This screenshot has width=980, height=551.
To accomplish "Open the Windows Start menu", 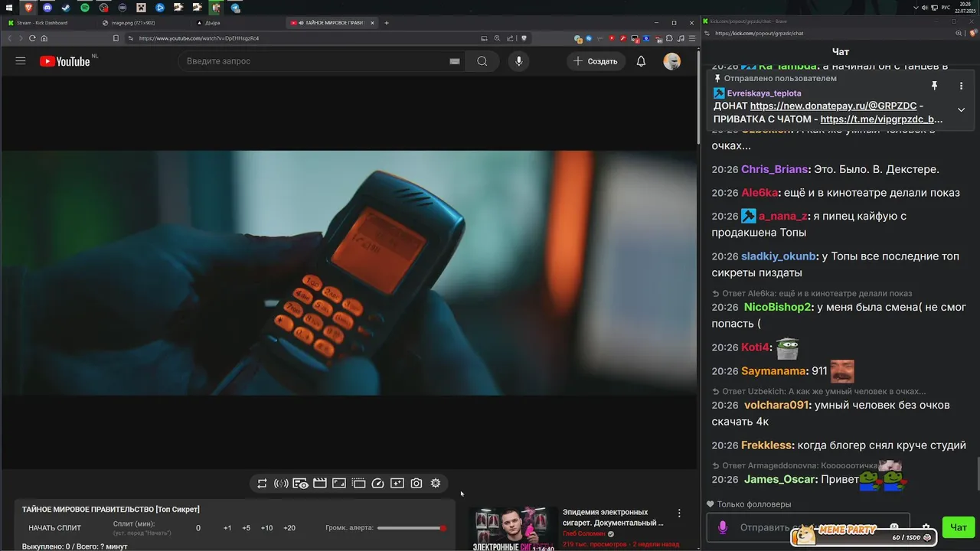I will click(10, 8).
